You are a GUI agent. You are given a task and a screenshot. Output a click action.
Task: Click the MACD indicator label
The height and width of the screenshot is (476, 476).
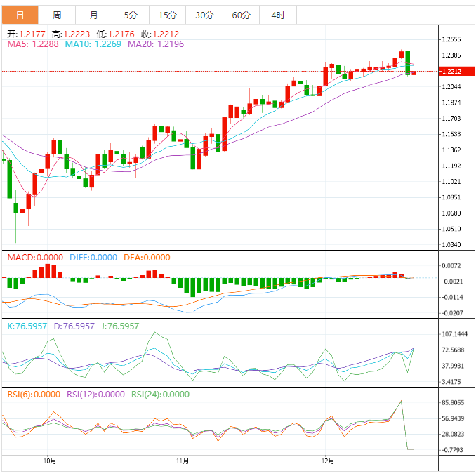(36, 258)
